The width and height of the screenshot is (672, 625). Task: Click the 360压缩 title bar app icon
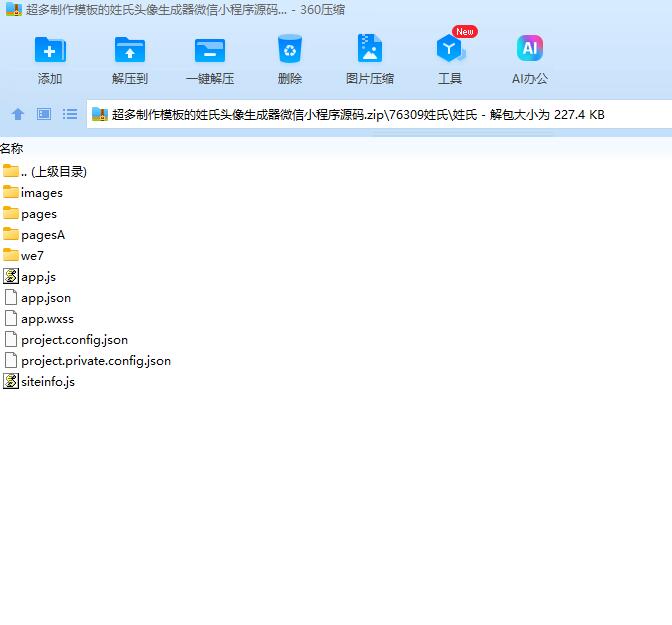[14, 9]
